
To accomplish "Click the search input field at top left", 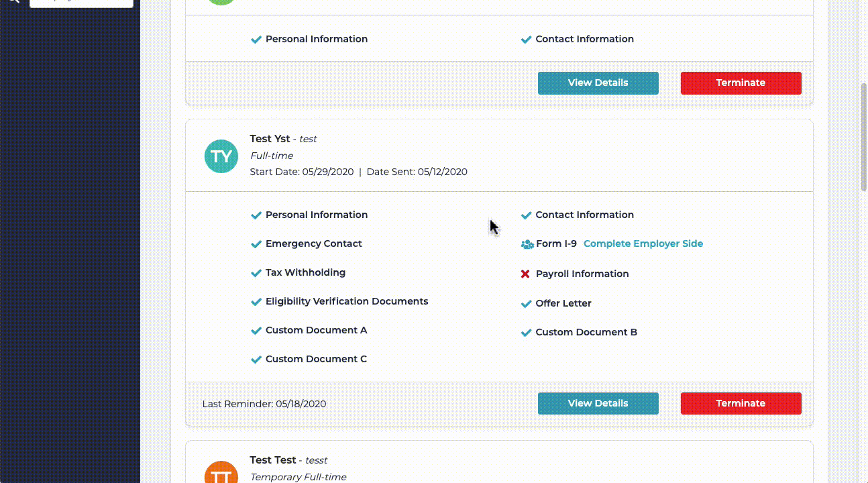I will click(80, 2).
